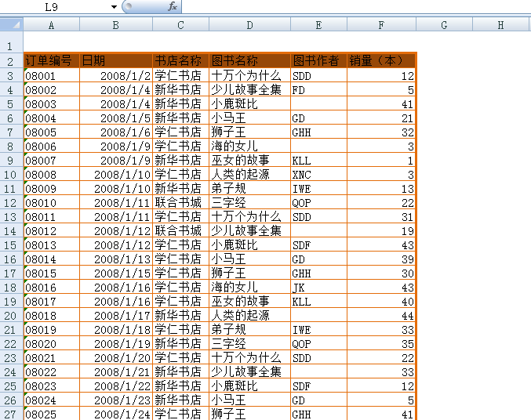Select row 2 header

point(10,61)
